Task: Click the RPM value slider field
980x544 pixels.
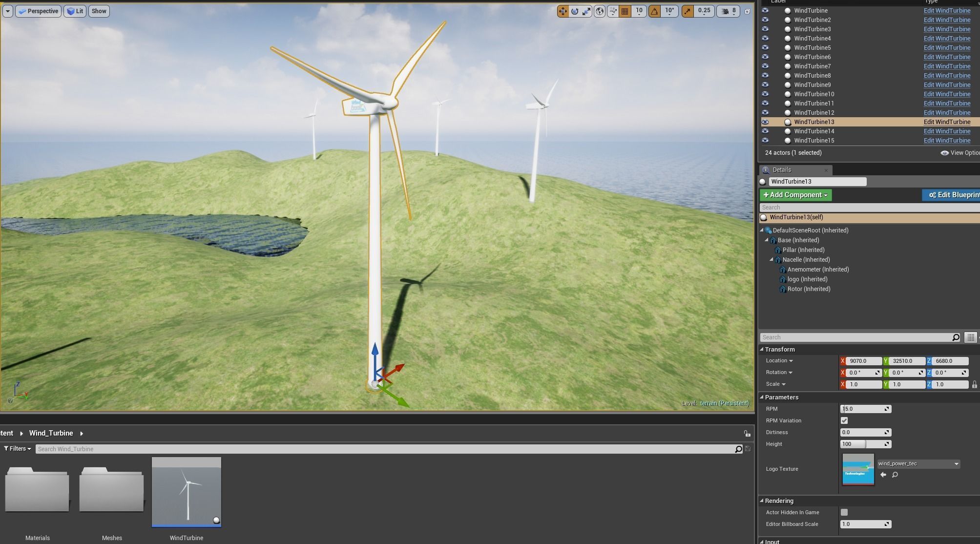Action: [866, 409]
